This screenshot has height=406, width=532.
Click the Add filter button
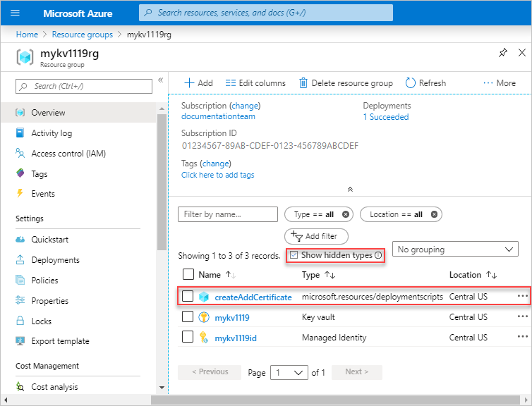[x=316, y=236]
